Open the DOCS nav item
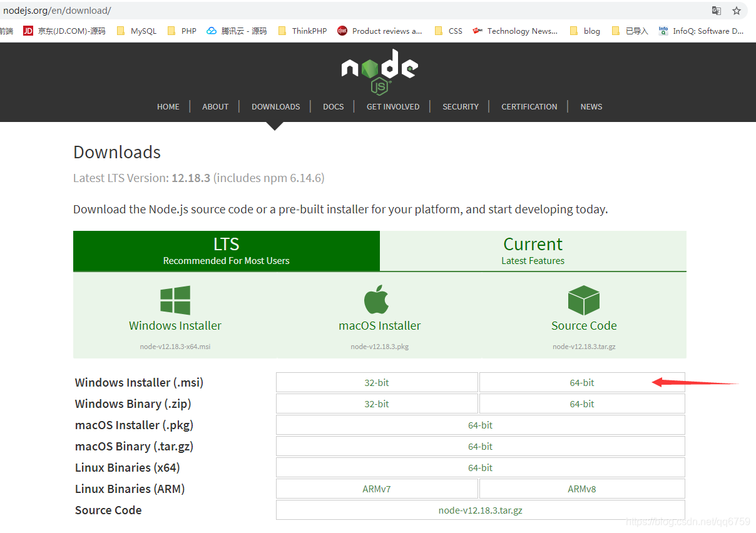The image size is (756, 533). [334, 106]
